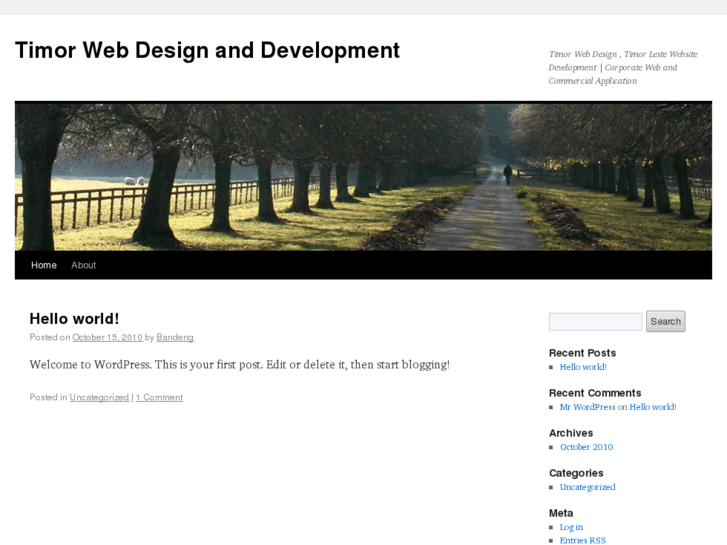Open the 1 Comment link
Image resolution: width=727 pixels, height=545 pixels.
[159, 398]
